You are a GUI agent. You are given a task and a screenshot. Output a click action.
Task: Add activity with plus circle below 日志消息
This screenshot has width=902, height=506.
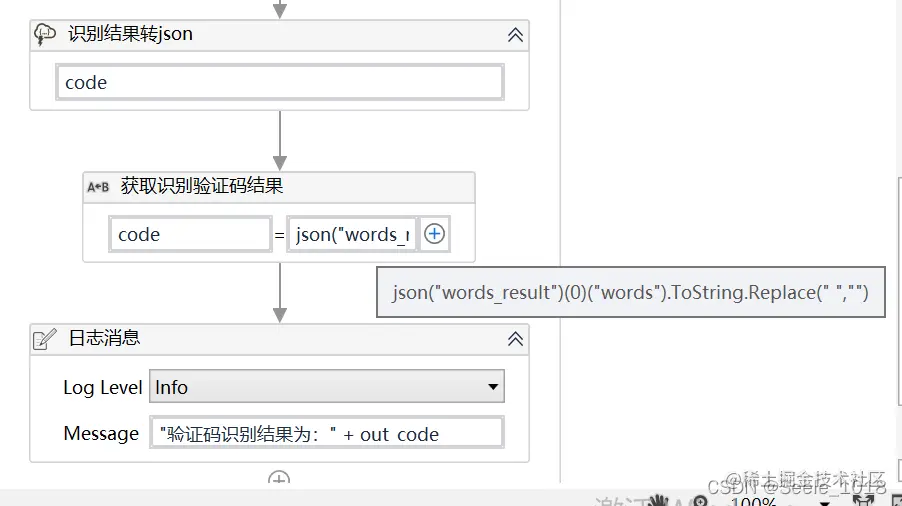279,478
